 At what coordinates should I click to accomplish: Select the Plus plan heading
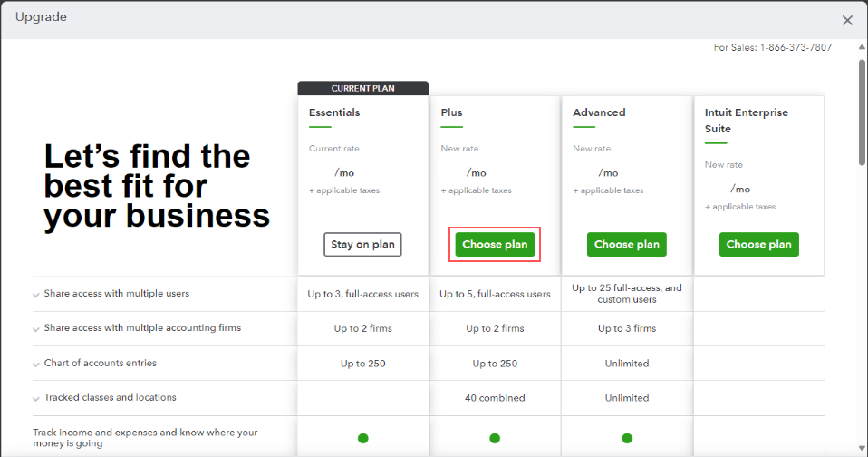451,113
